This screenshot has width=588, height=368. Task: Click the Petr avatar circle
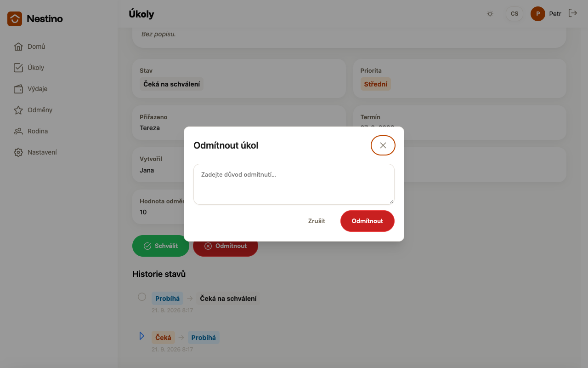click(538, 14)
